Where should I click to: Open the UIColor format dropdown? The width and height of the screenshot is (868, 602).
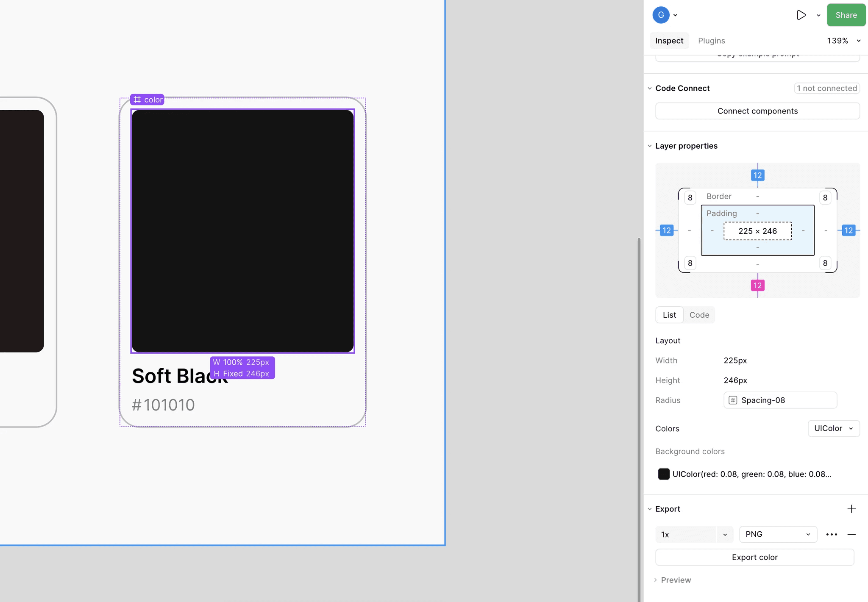pyautogui.click(x=833, y=428)
